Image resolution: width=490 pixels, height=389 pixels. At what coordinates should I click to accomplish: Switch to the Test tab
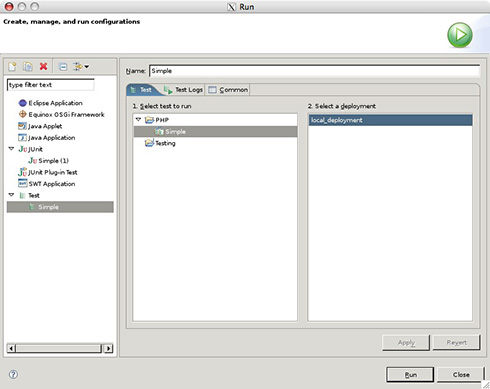(x=143, y=90)
